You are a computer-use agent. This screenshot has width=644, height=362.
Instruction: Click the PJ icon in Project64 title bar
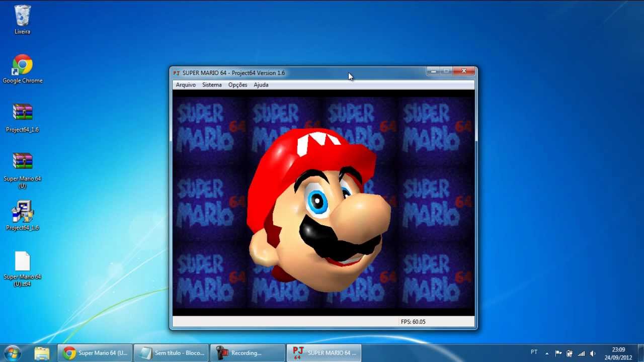[177, 73]
